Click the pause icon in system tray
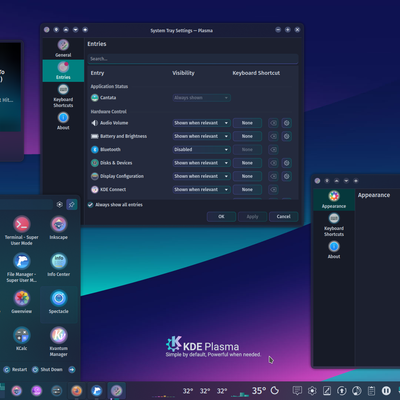400x400 pixels. pyautogui.click(x=386, y=390)
